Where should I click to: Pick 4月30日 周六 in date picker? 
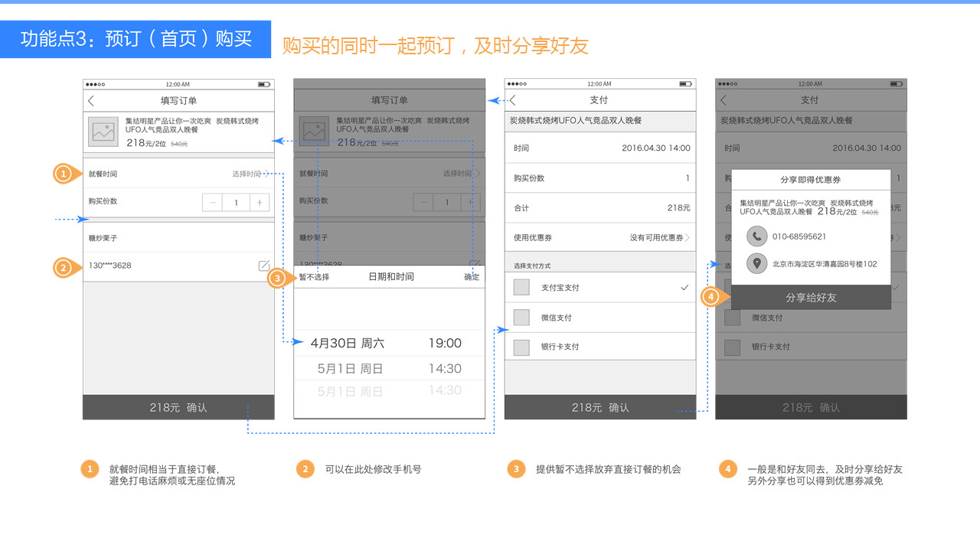click(x=348, y=344)
